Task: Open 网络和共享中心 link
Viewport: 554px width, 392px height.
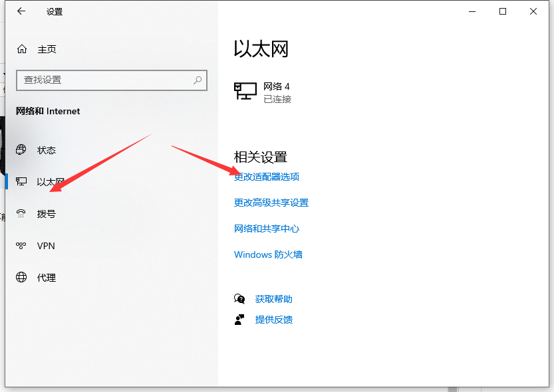Action: [x=267, y=229]
